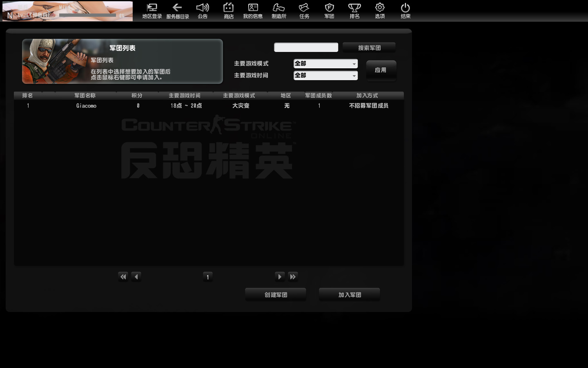
Task: Select the Giacomo clan row
Action: (86, 106)
